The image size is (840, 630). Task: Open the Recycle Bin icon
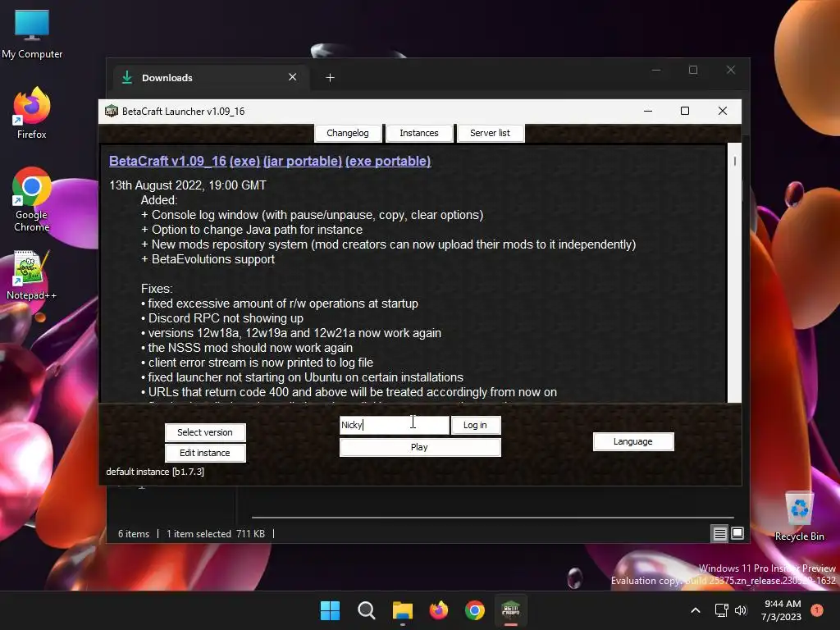coord(799,517)
